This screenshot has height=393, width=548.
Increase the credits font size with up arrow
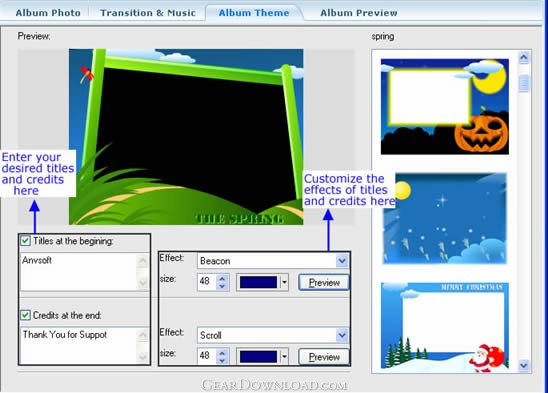coord(222,353)
